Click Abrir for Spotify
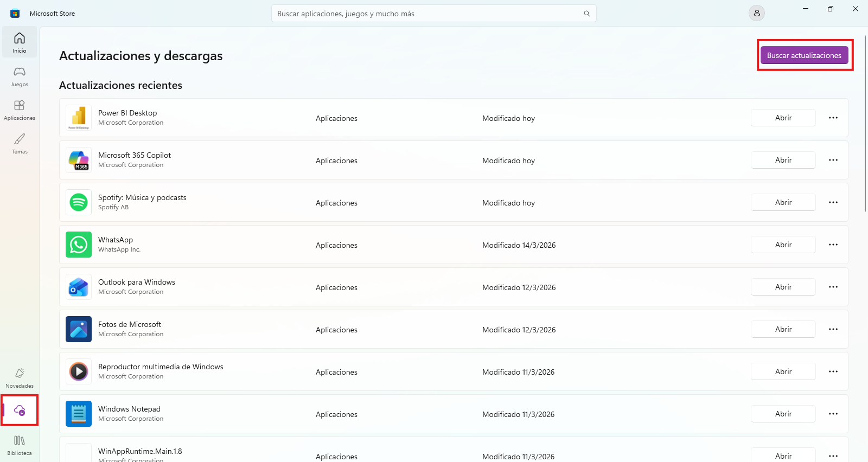Viewport: 868px width, 462px height. click(783, 202)
